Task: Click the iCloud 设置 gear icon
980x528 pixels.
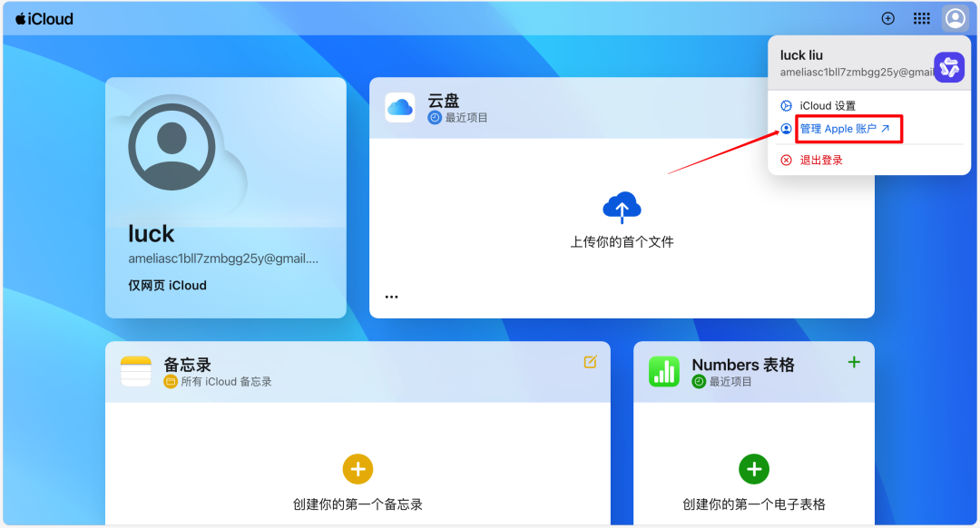Action: 786,105
